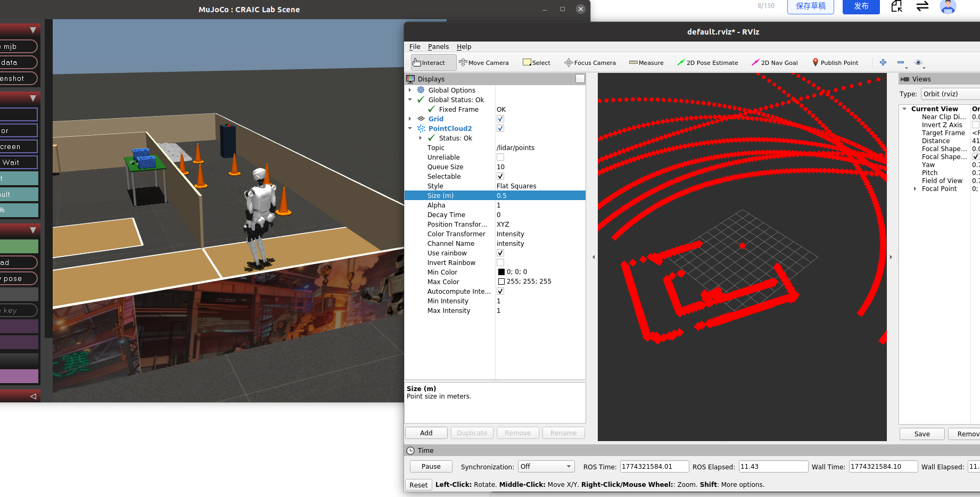Disable the Grid display checkbox
The width and height of the screenshot is (980, 497).
(x=500, y=119)
